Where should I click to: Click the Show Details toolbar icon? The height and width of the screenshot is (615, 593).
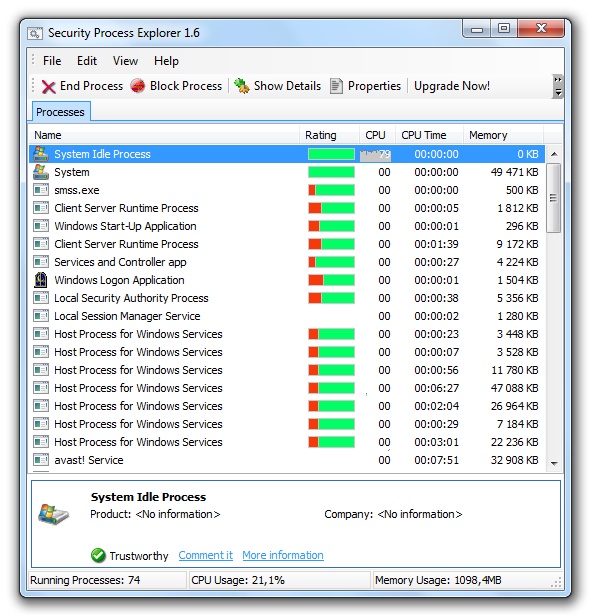(x=242, y=86)
